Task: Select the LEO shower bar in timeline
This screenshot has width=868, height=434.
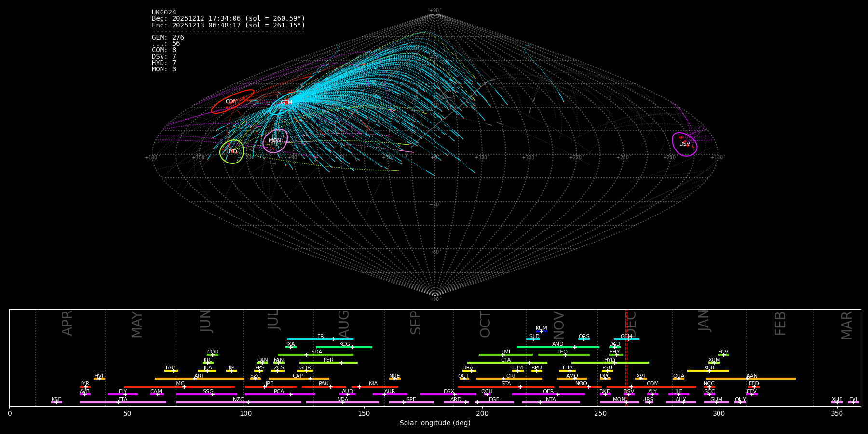Action: point(564,355)
